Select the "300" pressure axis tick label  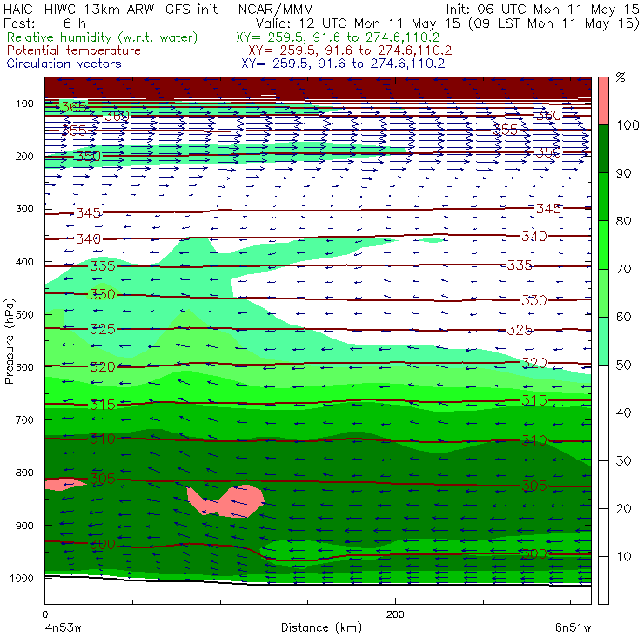pyautogui.click(x=24, y=209)
